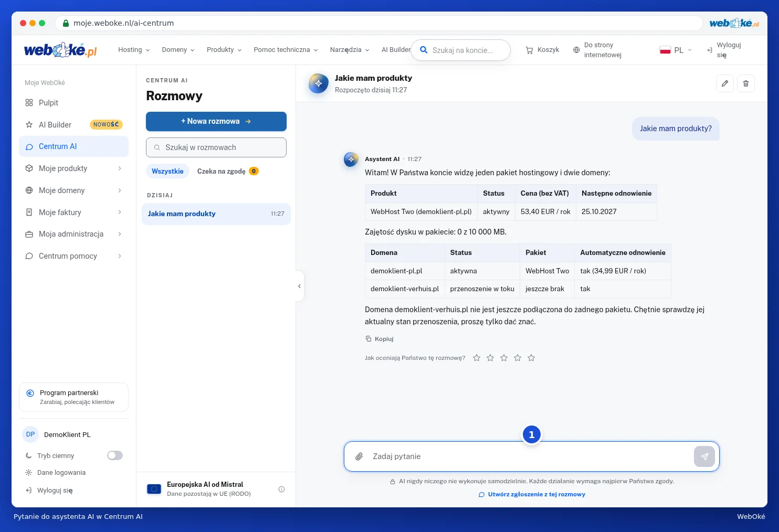Click the info icon beside Europejska AI
Screen dimensions: 779x532
click(281, 489)
